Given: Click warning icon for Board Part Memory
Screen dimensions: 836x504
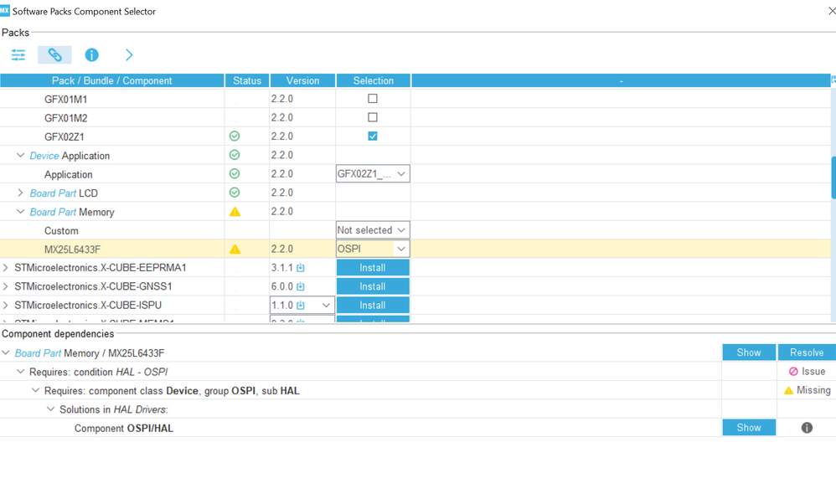Looking at the screenshot, I should click(x=235, y=212).
